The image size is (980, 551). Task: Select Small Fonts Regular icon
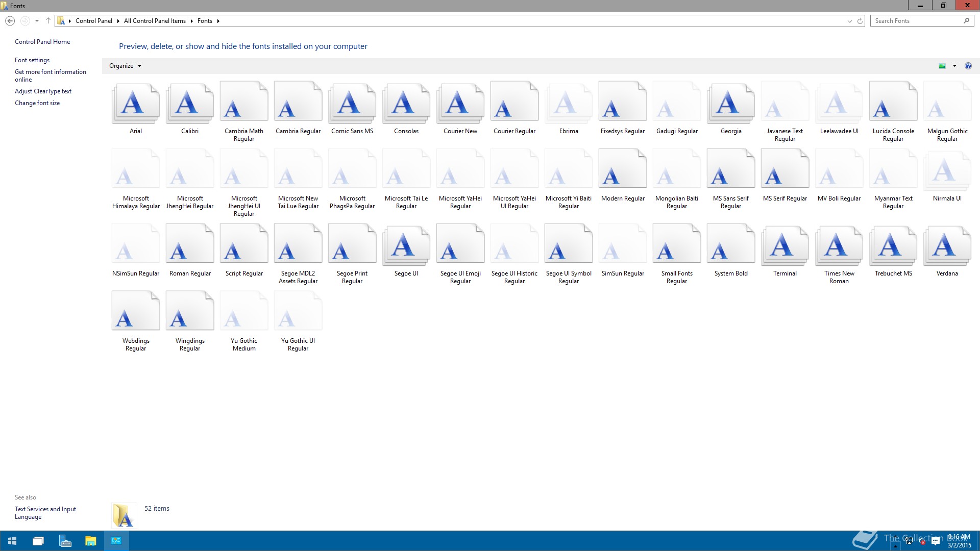pyautogui.click(x=677, y=244)
